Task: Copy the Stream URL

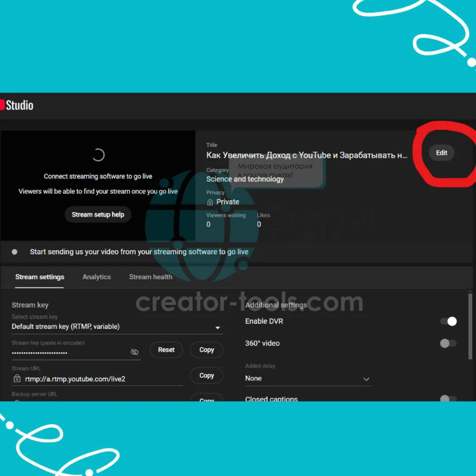Action: [206, 376]
